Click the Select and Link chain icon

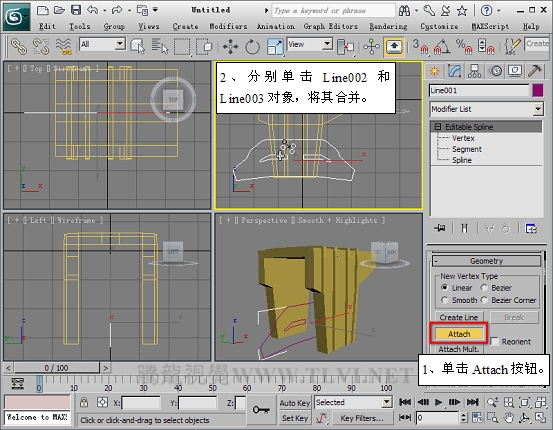tap(19, 47)
